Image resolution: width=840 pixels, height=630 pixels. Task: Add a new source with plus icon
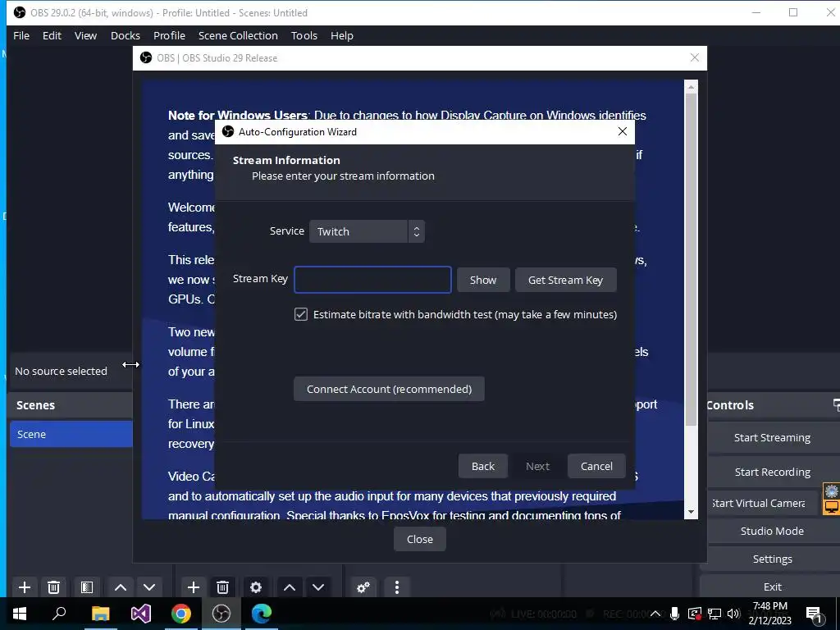point(194,587)
